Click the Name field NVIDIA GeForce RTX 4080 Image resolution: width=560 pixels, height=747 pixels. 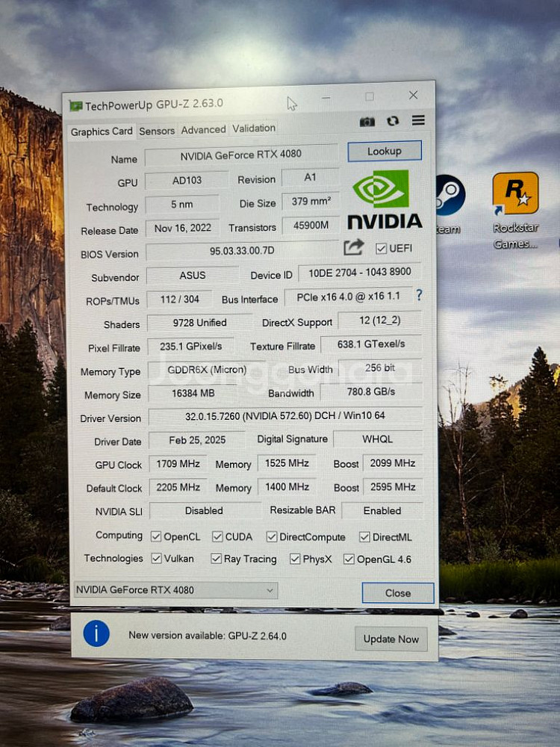pos(241,155)
